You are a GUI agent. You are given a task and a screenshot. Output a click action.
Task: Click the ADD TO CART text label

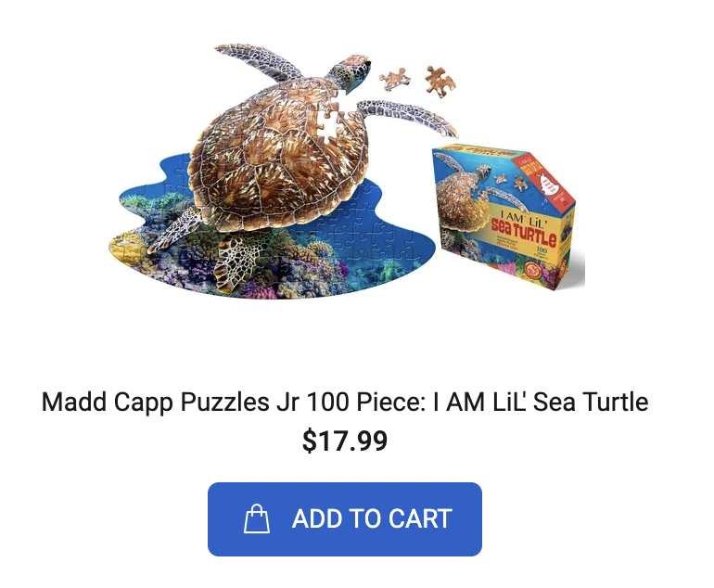coord(372,518)
